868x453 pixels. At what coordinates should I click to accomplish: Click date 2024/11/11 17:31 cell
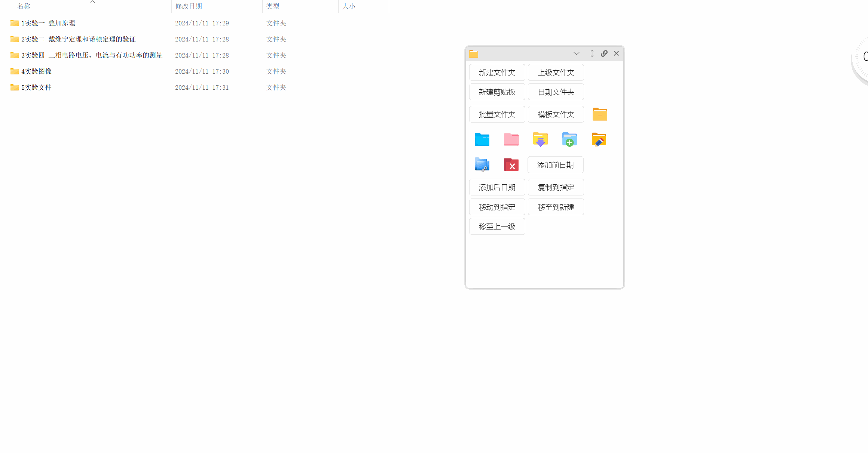click(202, 87)
